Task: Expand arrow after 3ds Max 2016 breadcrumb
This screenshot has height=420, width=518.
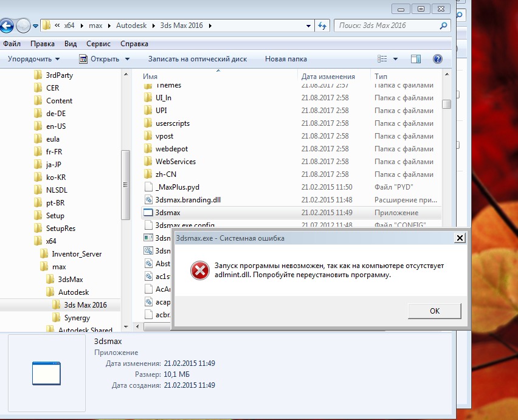Action: tap(210, 26)
